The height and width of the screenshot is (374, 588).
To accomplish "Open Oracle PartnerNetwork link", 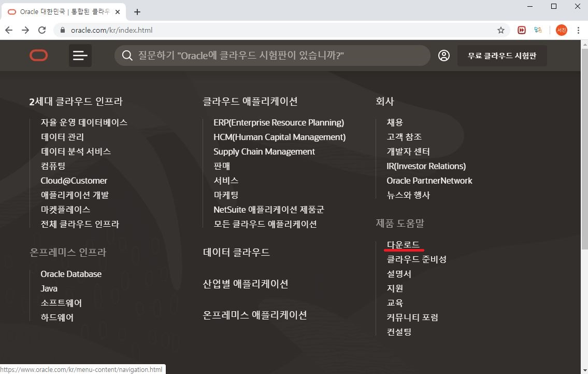I will 429,181.
